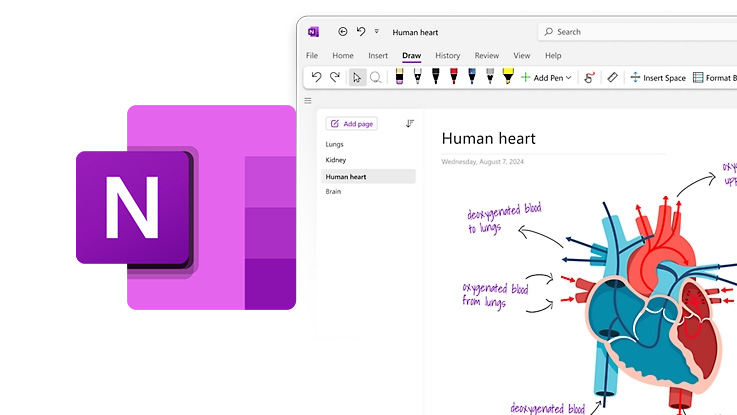Switch to the Home tab
Image resolution: width=737 pixels, height=415 pixels.
343,55
